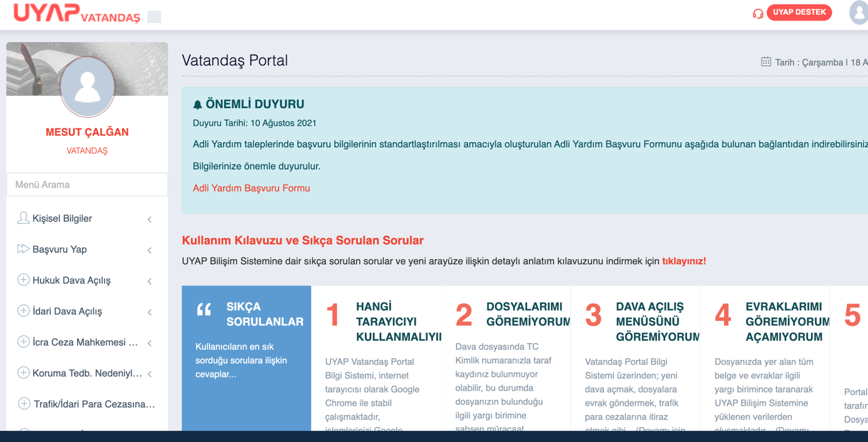Open İcra Ceza Mahkemesi menu entry
The width and height of the screenshot is (868, 442).
[x=87, y=342]
